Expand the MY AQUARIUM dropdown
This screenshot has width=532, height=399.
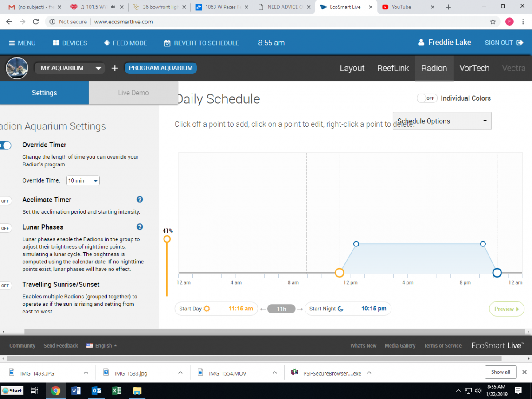70,68
